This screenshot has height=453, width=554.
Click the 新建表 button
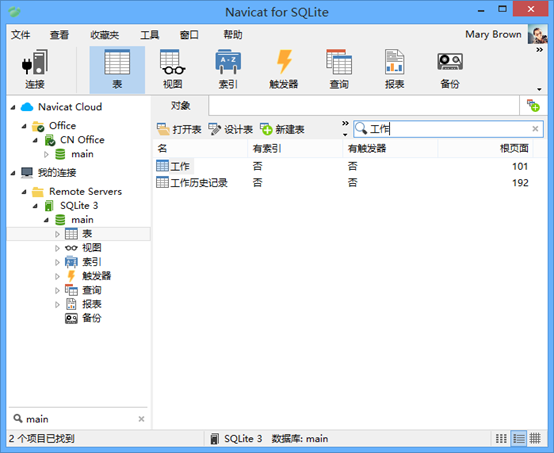point(282,129)
